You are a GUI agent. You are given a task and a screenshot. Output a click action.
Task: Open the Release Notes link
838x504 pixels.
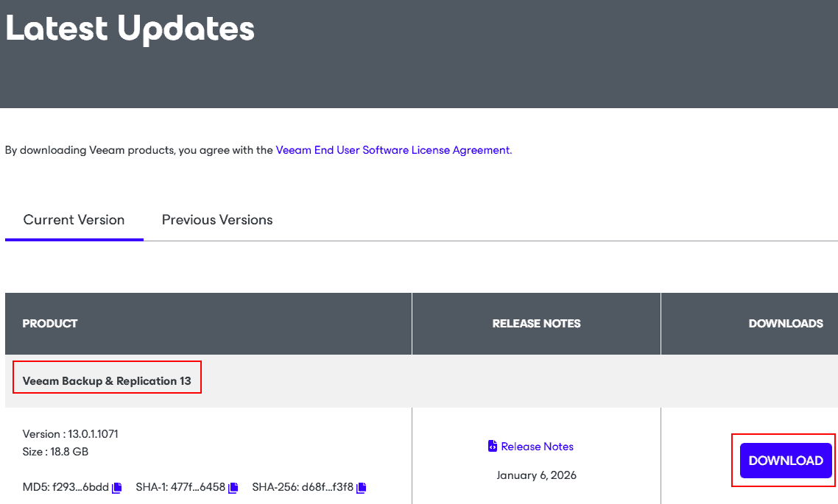pyautogui.click(x=537, y=447)
